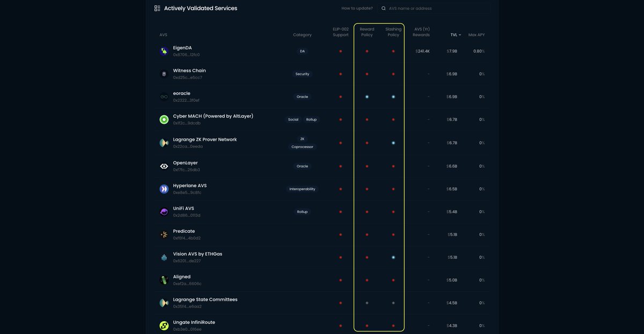
Task: Click the Actively Validated Services heading
Action: 201,8
